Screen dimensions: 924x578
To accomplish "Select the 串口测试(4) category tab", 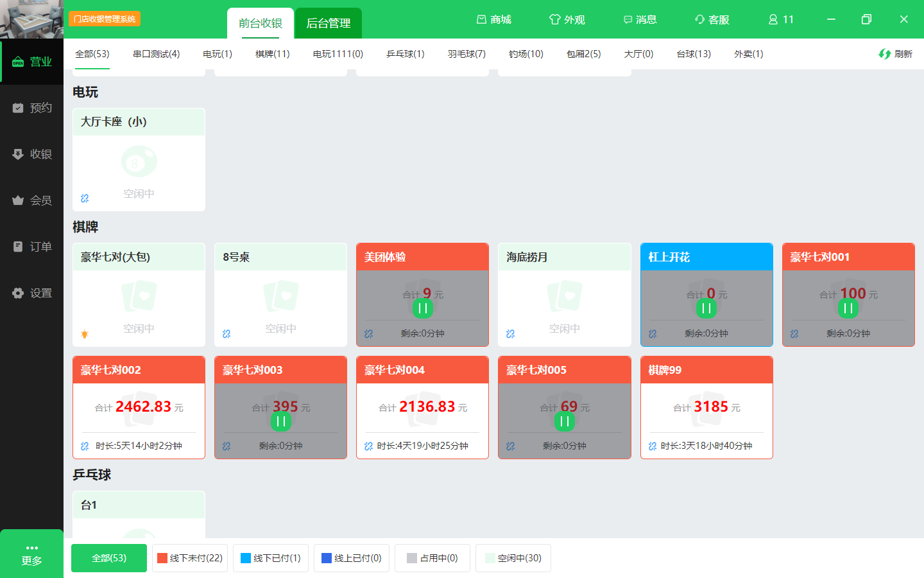I will pos(157,54).
